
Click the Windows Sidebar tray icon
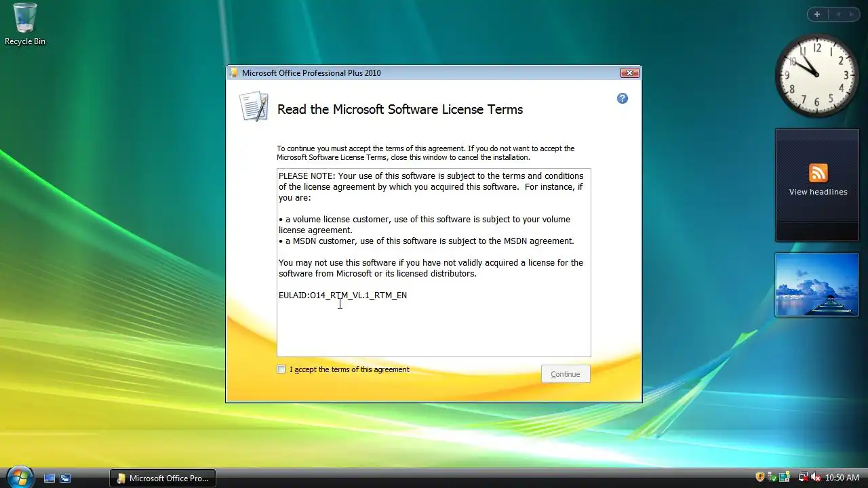click(785, 478)
